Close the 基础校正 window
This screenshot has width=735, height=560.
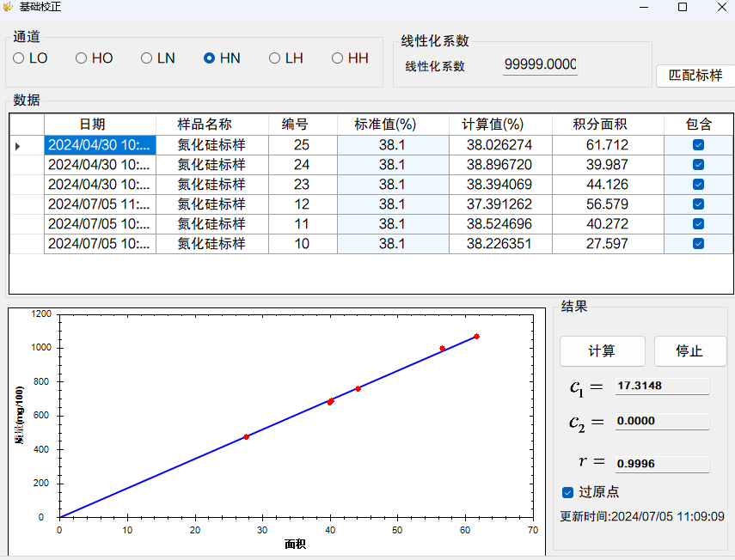tap(722, 7)
